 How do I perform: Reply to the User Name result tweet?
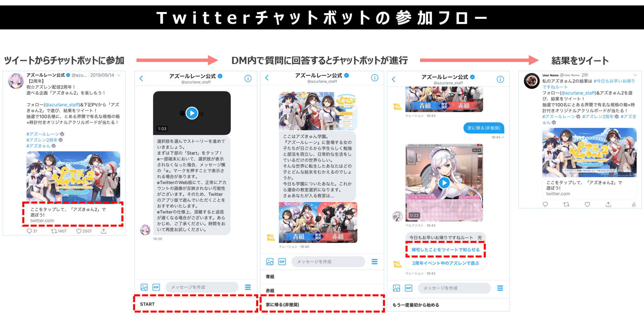[545, 204]
